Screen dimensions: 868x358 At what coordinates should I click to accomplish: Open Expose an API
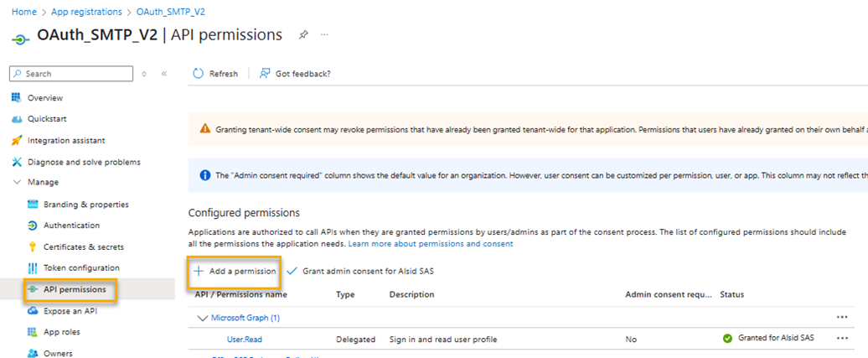(70, 311)
